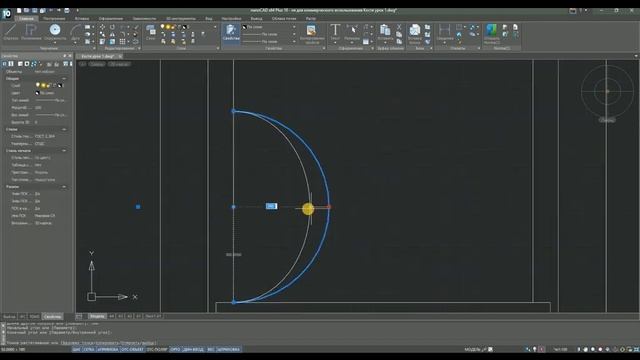
Task: Click the Paste (Вставить) clipboard icon
Action: 385,32
